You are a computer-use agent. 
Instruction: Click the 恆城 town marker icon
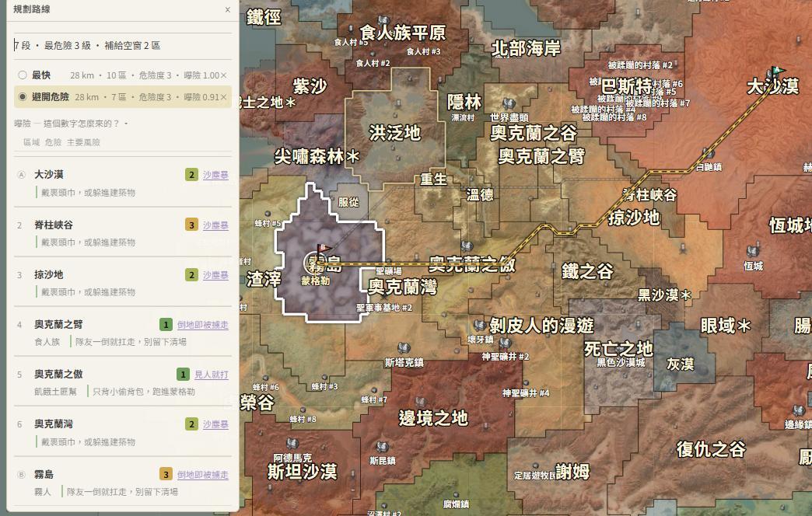(753, 253)
